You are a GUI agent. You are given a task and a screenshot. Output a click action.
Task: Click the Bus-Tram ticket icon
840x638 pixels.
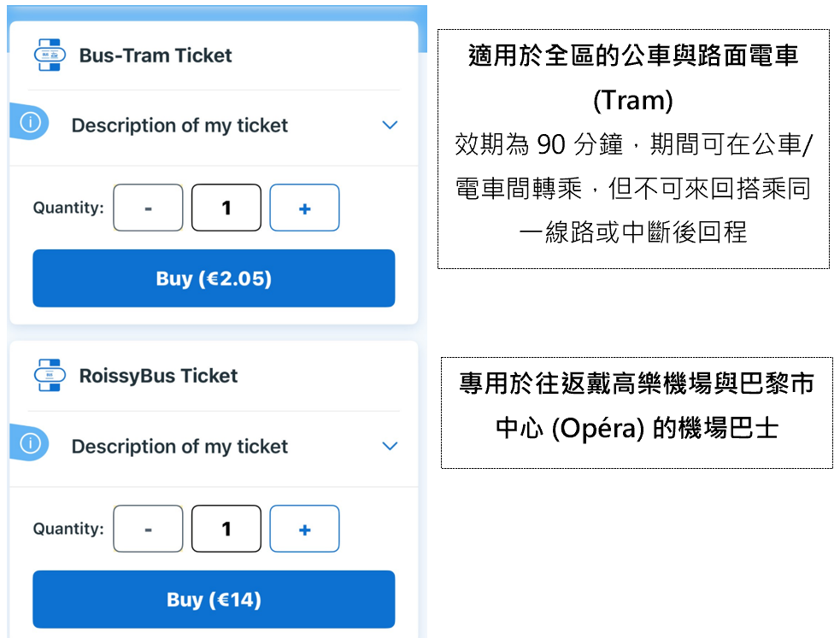click(x=49, y=56)
